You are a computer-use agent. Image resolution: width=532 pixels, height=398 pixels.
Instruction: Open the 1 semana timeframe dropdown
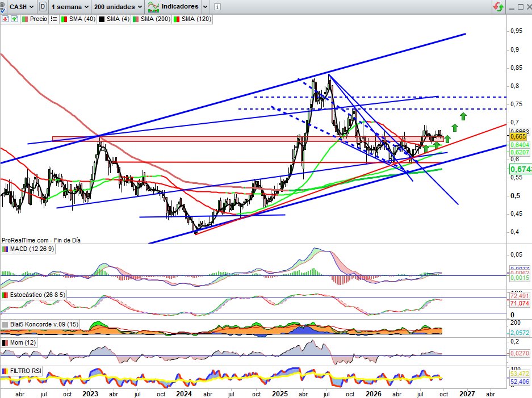pyautogui.click(x=70, y=6)
